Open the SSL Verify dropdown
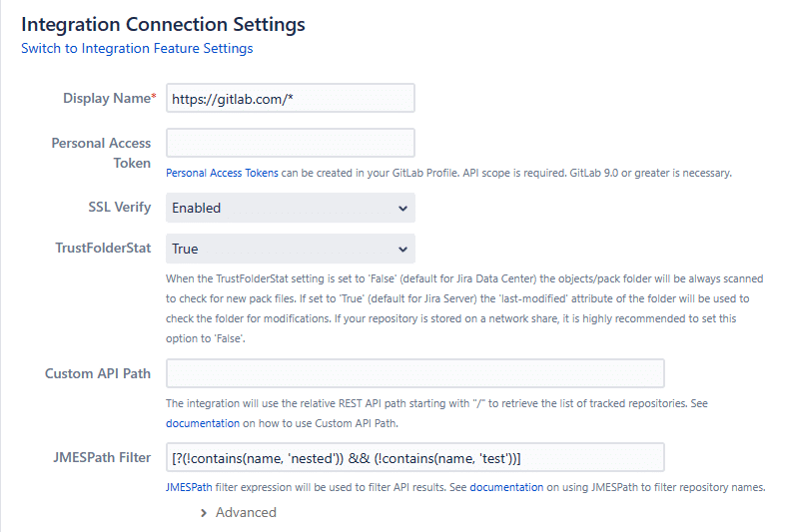 click(290, 208)
